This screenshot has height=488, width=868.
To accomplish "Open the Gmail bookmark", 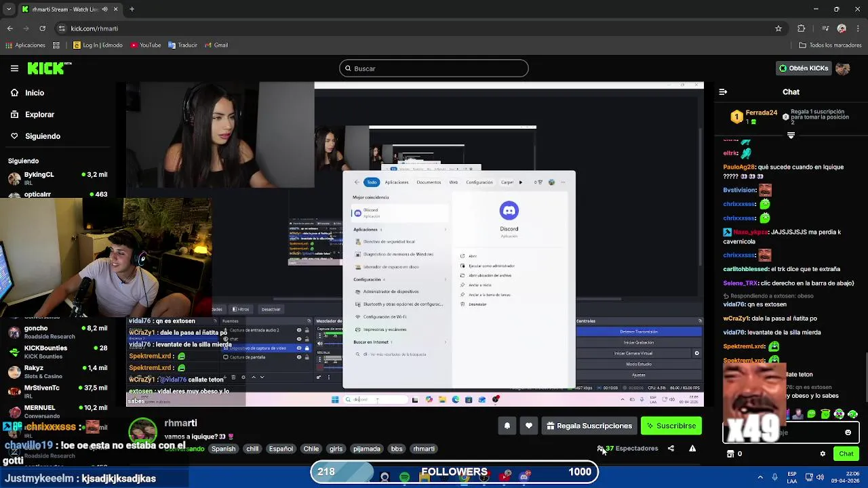I will point(216,45).
